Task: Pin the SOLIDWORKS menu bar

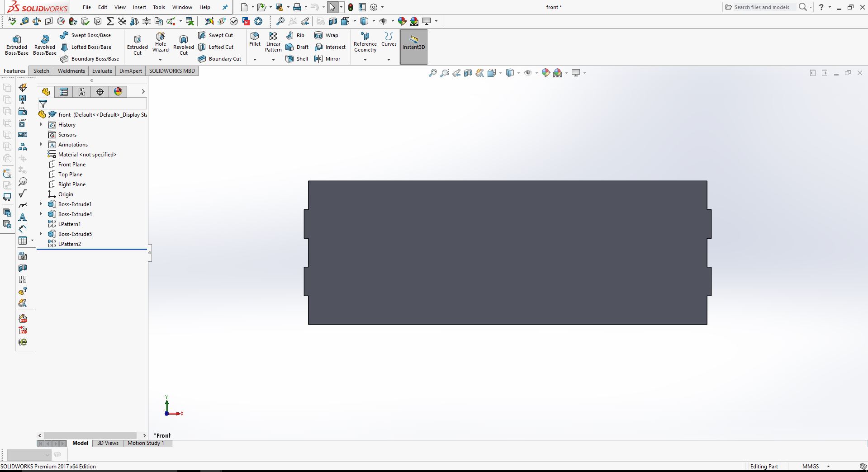Action: tap(225, 7)
